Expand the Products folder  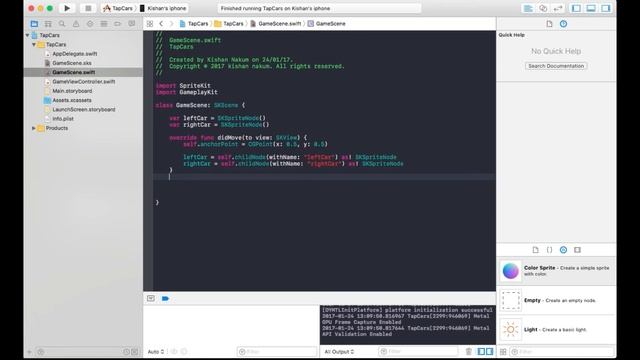[x=34, y=128]
